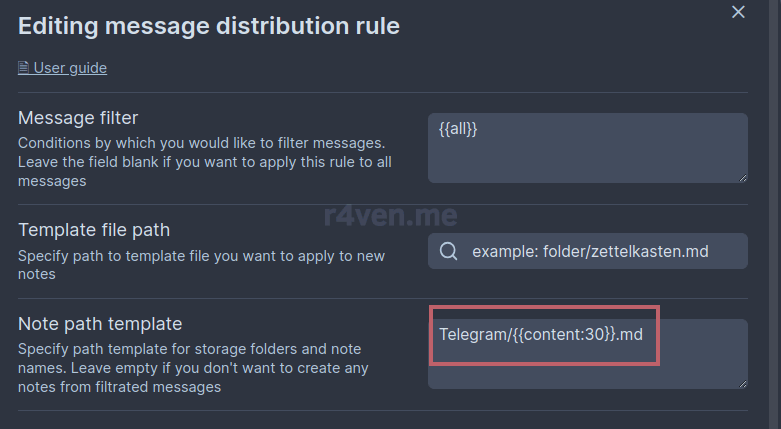This screenshot has height=429, width=781.
Task: Select the Template file path heading
Action: [x=94, y=230]
